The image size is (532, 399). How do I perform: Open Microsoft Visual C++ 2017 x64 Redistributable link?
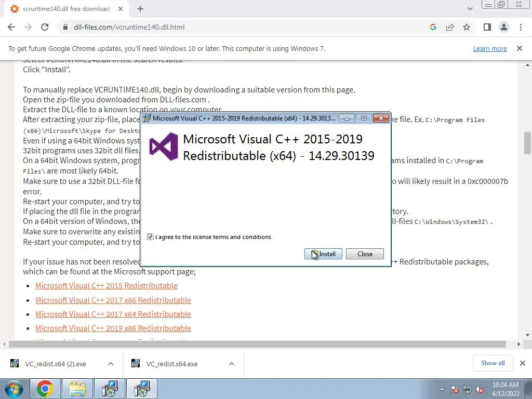[113, 314]
